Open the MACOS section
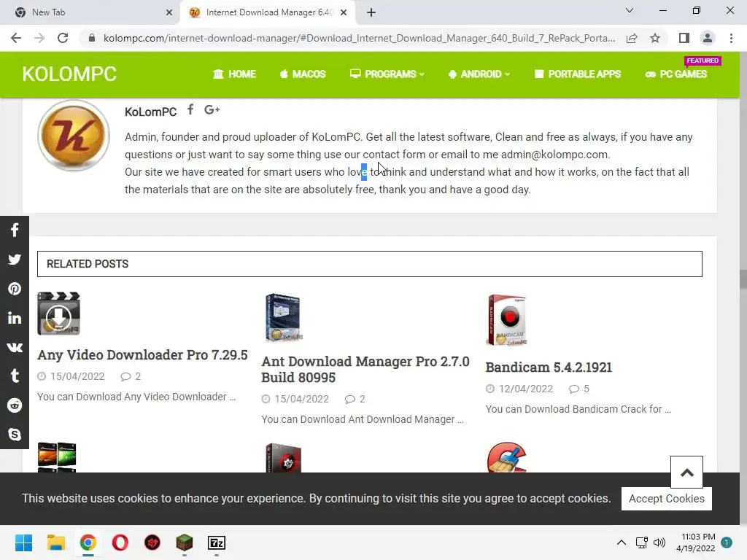Viewport: 747px width, 560px height. point(303,74)
